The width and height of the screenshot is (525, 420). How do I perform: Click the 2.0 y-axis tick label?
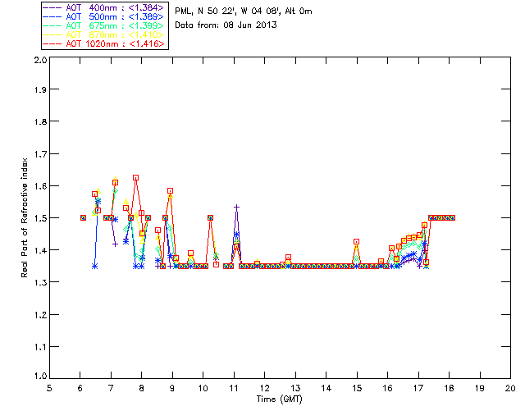point(40,60)
